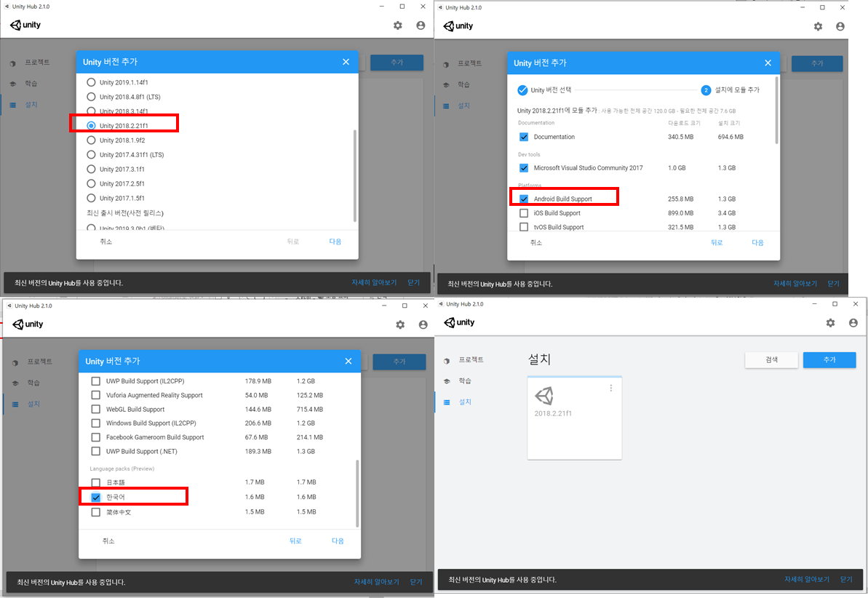Enable tvOS Build Support checkbox
The image size is (868, 598).
tap(524, 227)
